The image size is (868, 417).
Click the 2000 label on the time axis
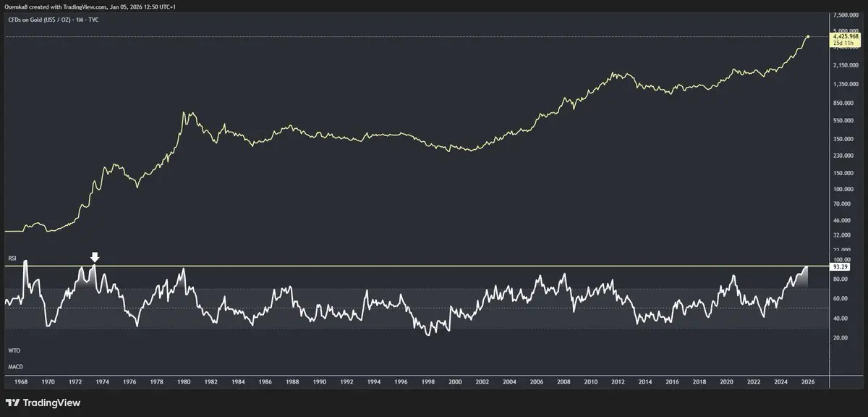pos(455,381)
